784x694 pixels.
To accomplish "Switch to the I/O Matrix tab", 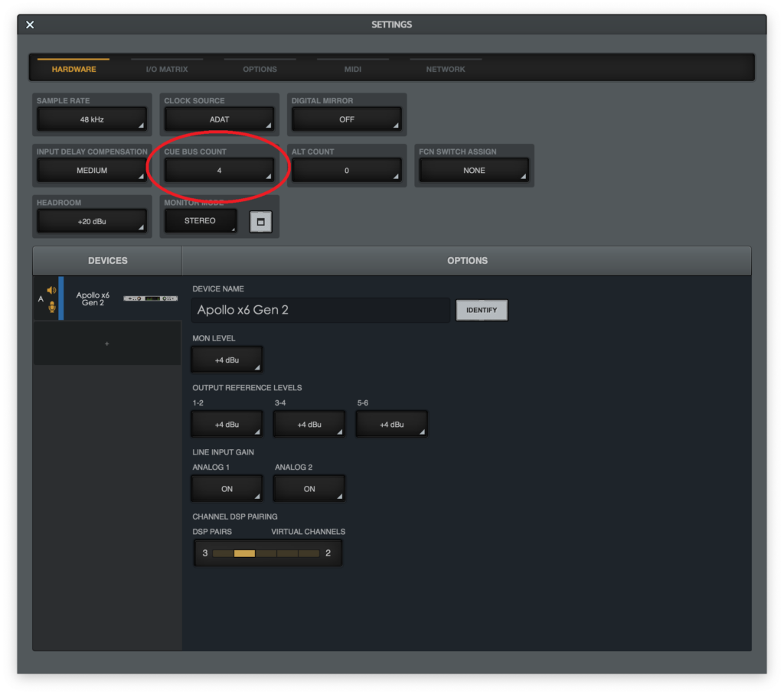I will click(x=167, y=69).
